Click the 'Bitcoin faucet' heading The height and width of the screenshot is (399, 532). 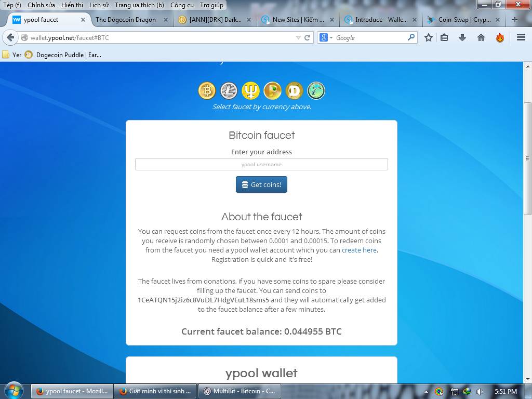tap(262, 135)
